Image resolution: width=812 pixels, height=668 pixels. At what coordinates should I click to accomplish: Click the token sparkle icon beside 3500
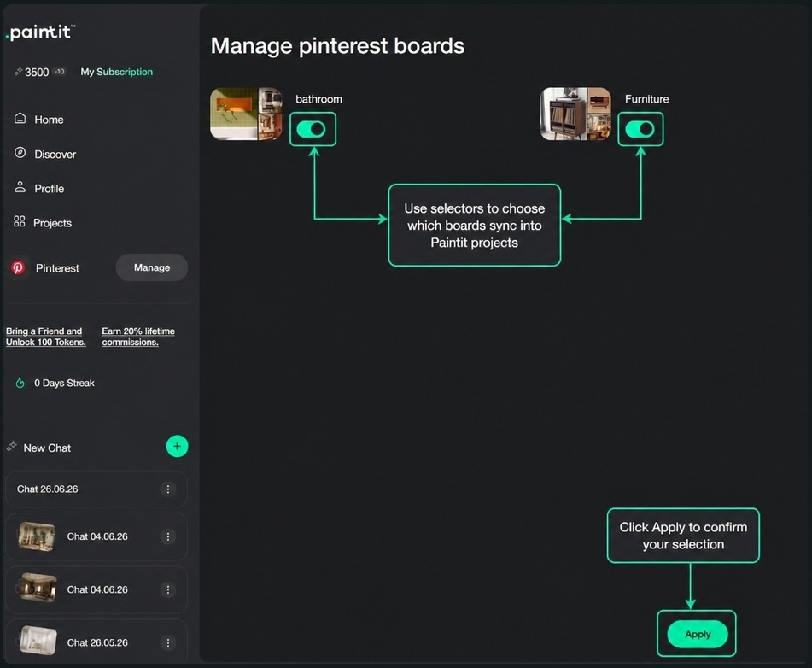click(18, 72)
